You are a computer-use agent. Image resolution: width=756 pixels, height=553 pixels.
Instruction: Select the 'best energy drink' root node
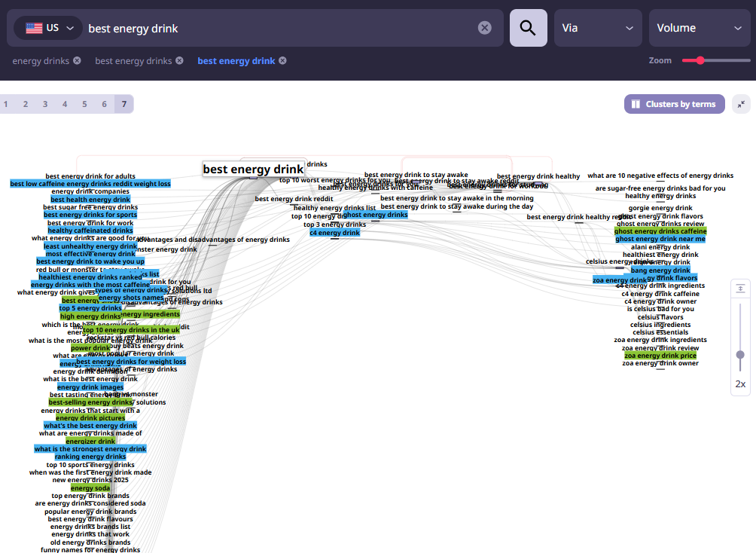pos(254,170)
